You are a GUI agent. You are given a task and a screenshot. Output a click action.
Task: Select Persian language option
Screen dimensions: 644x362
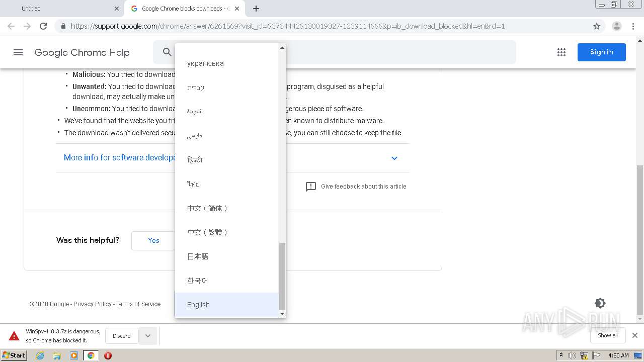click(227, 136)
